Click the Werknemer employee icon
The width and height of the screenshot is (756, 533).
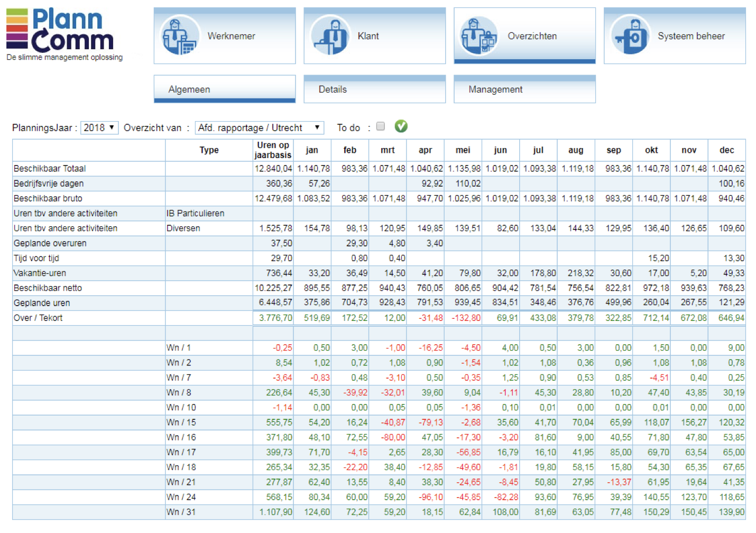[x=179, y=36]
